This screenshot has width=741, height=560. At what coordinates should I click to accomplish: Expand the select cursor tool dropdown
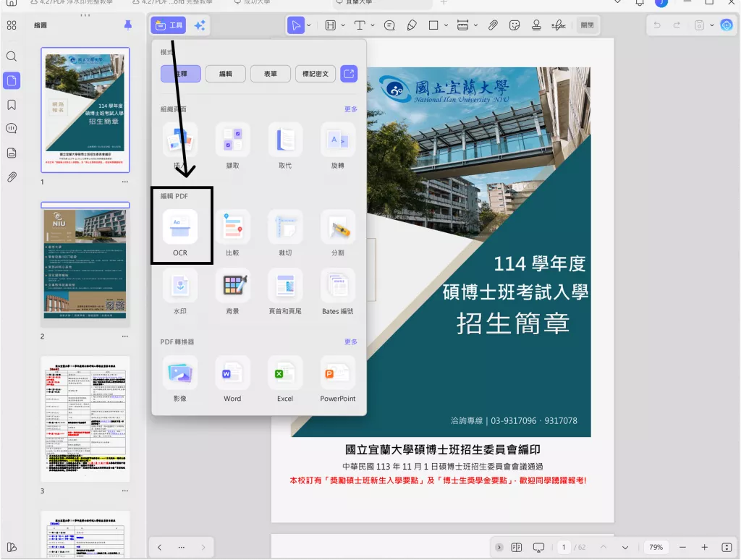pos(309,25)
